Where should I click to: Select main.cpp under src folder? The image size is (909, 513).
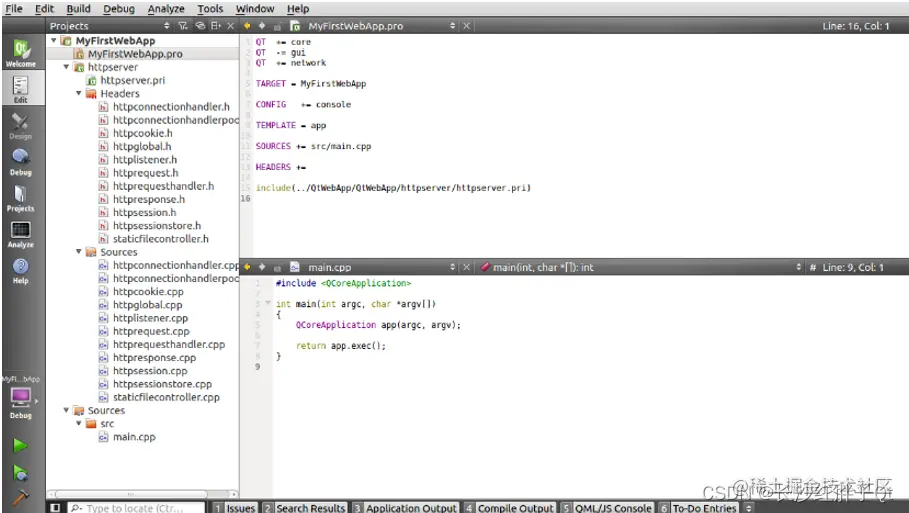[134, 437]
